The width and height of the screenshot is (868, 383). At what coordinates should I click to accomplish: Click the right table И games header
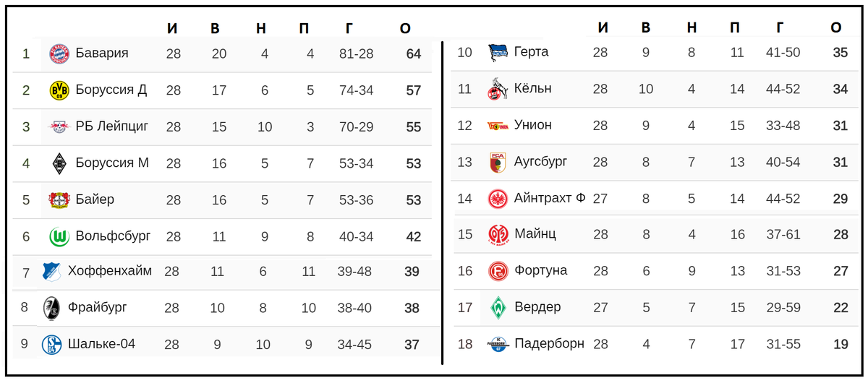(x=603, y=27)
